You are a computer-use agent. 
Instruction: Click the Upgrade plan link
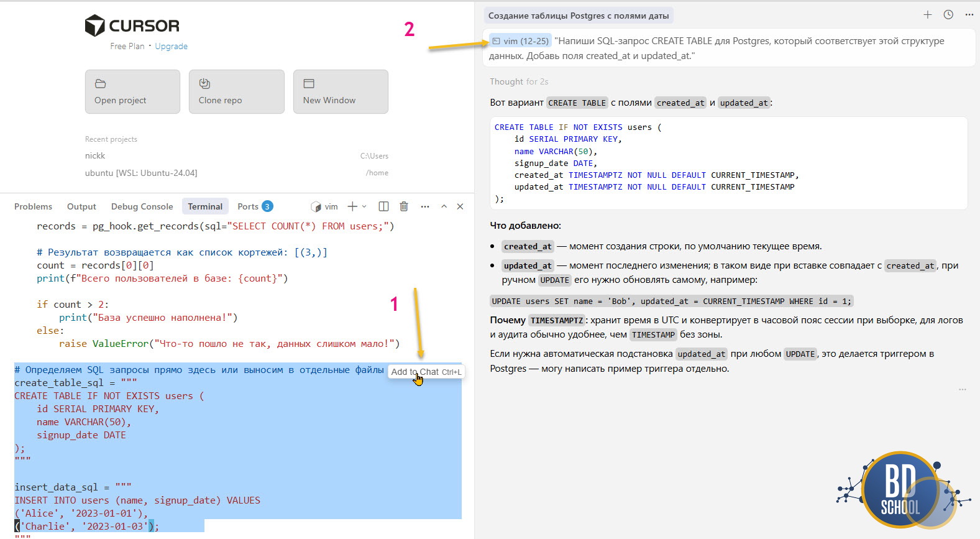171,46
